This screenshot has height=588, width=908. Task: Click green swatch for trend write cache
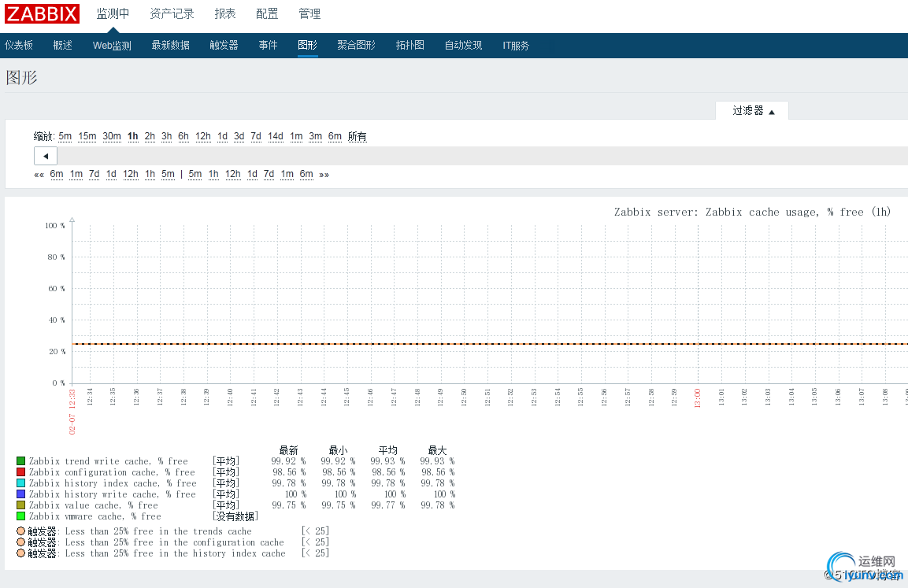20,461
